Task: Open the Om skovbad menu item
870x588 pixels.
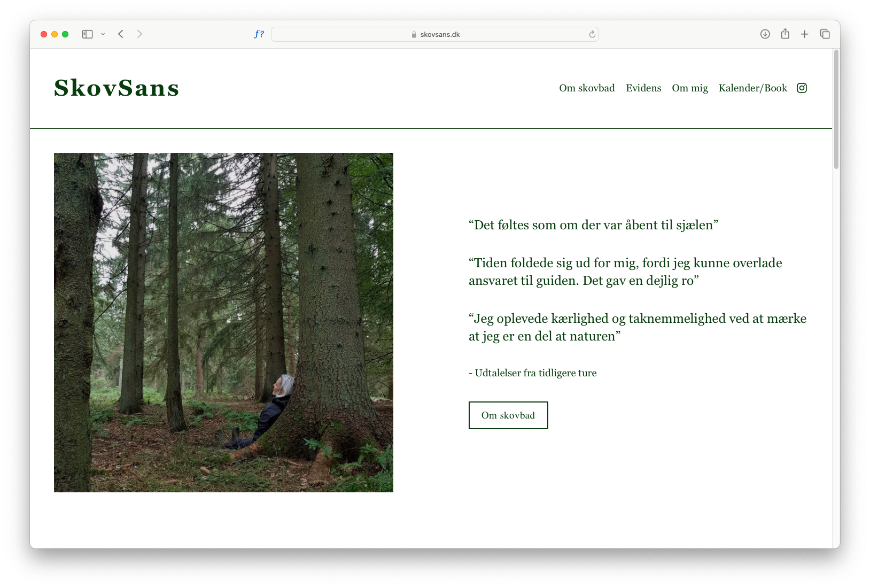Action: (x=587, y=88)
